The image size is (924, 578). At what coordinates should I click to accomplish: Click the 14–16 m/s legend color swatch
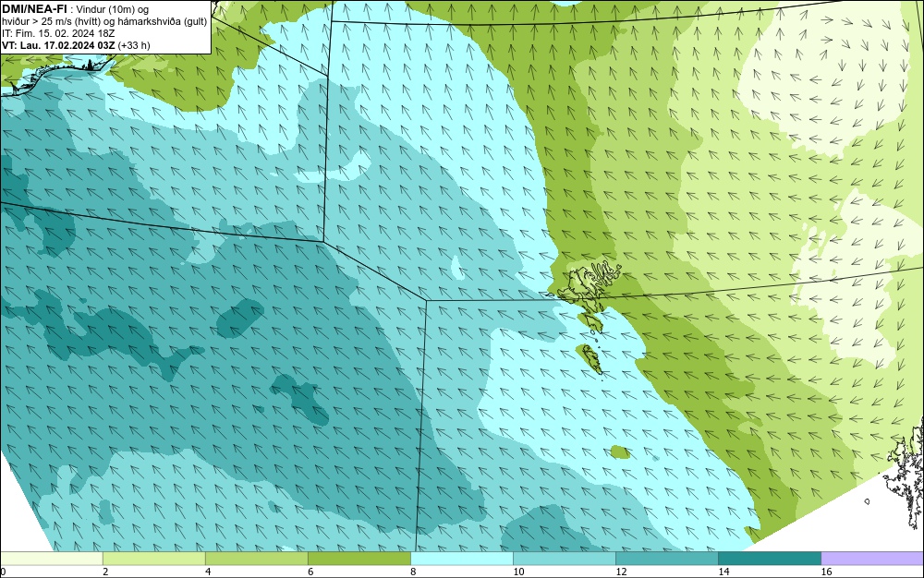click(770, 559)
